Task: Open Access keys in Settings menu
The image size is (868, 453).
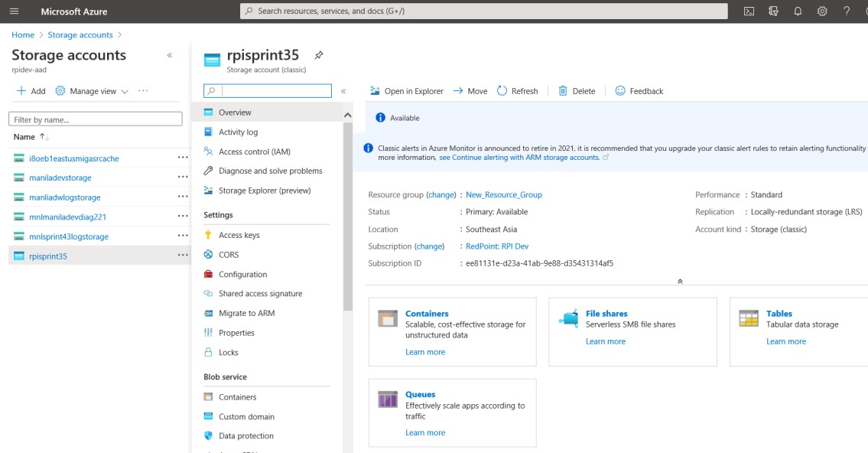Action: pos(239,235)
